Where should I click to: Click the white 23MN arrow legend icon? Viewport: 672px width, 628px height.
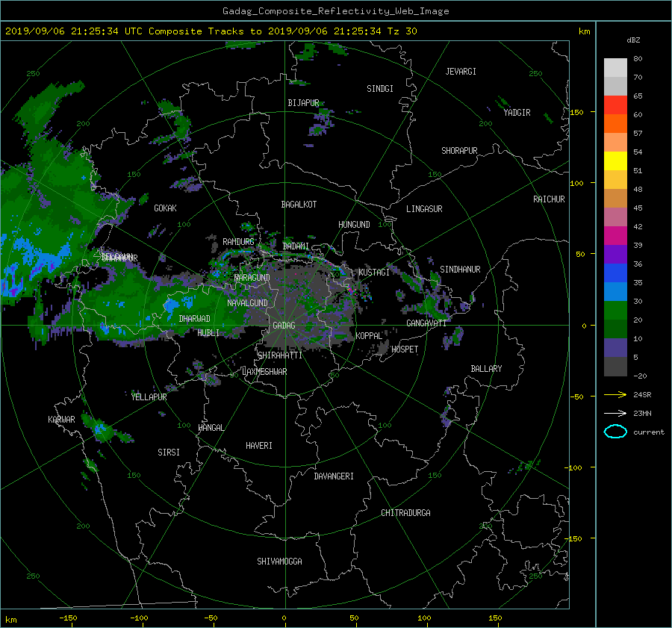615,413
